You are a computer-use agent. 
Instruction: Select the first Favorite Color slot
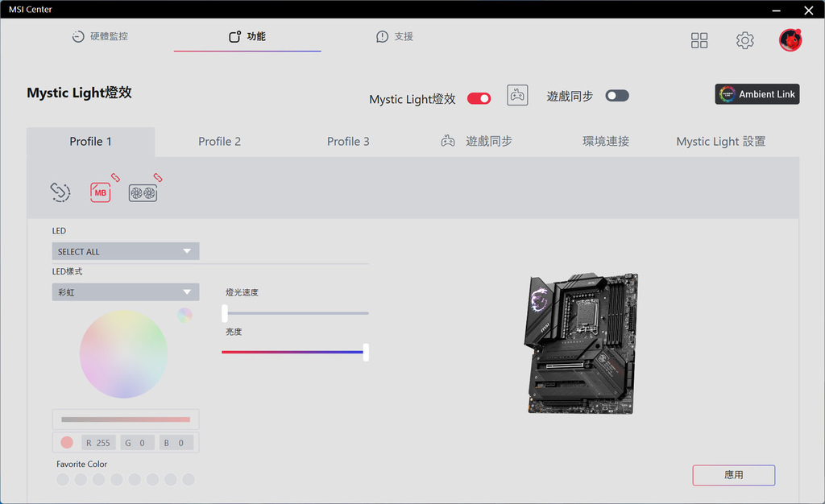(x=63, y=479)
